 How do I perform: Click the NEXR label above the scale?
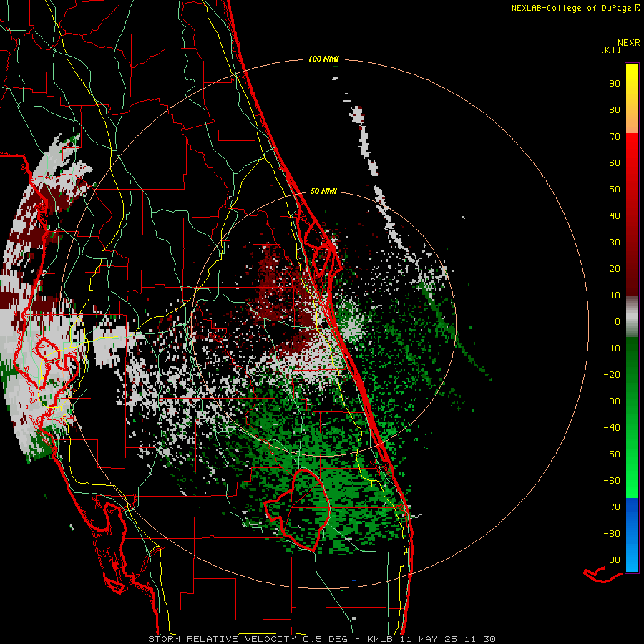click(x=629, y=43)
